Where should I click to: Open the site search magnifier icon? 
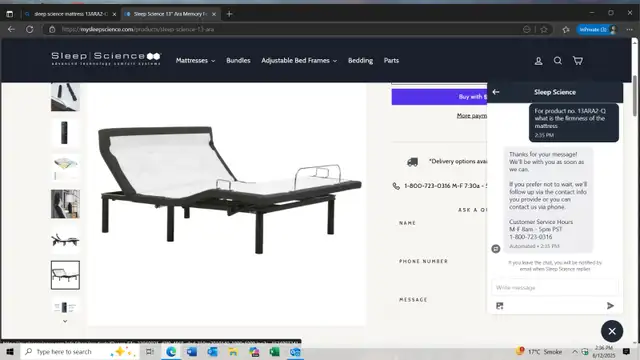pyautogui.click(x=558, y=61)
